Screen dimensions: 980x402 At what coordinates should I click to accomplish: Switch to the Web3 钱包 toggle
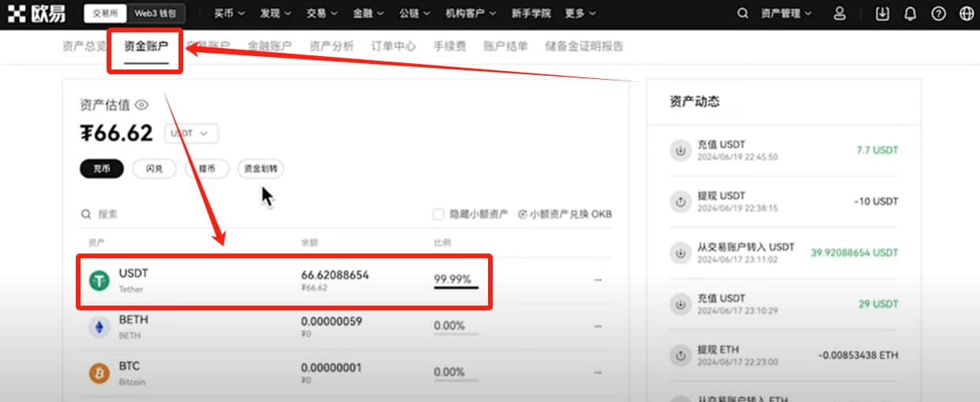pyautogui.click(x=158, y=13)
